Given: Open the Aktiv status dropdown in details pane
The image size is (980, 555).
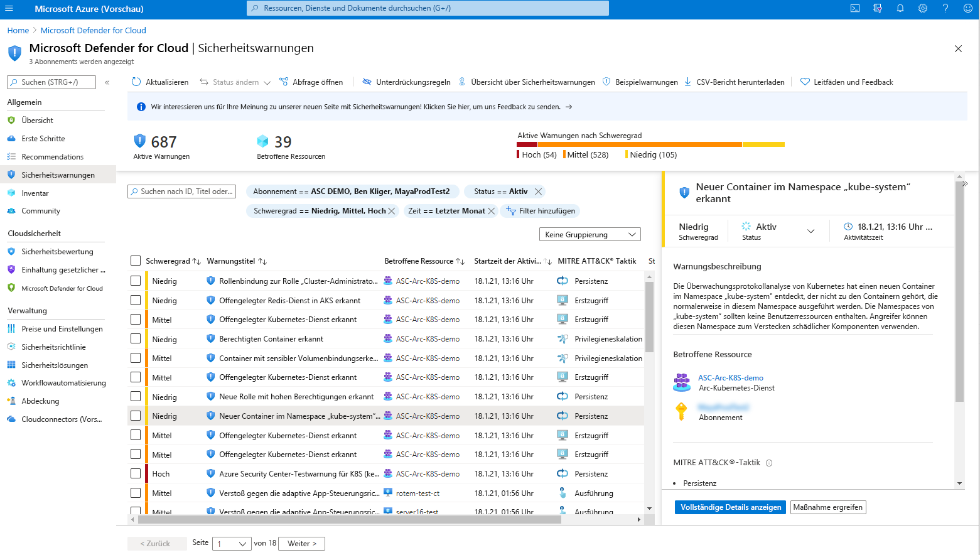Looking at the screenshot, I should 810,231.
